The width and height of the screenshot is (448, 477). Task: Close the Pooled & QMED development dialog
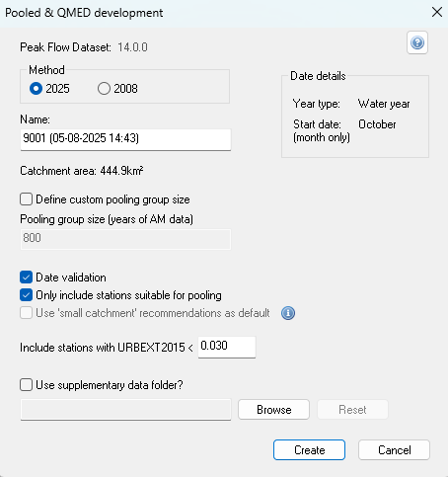(437, 13)
